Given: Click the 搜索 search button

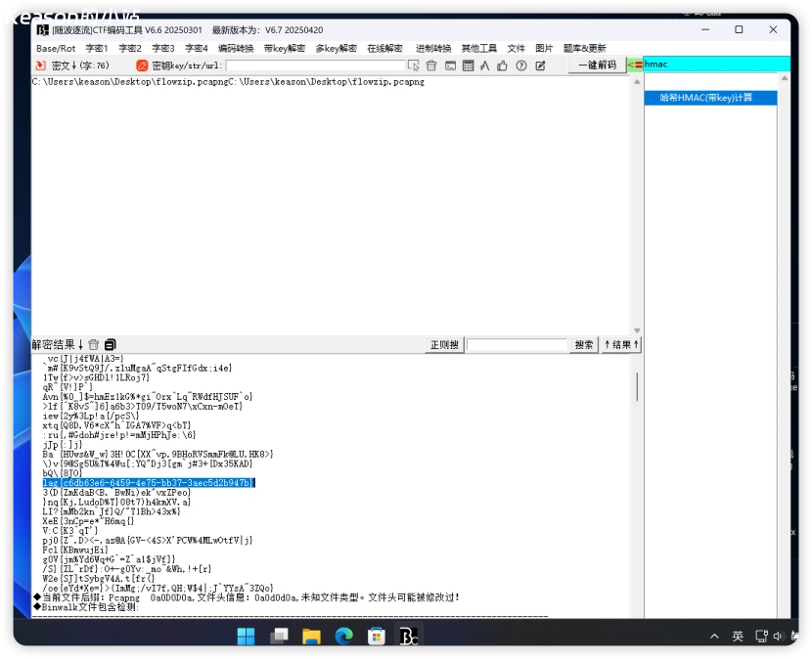Looking at the screenshot, I should 584,345.
